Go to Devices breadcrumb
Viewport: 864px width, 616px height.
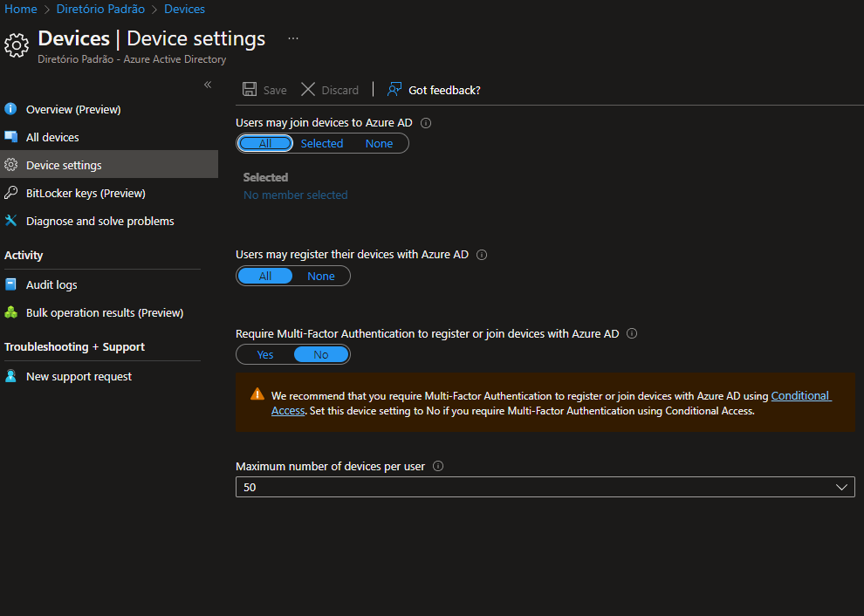click(x=184, y=9)
